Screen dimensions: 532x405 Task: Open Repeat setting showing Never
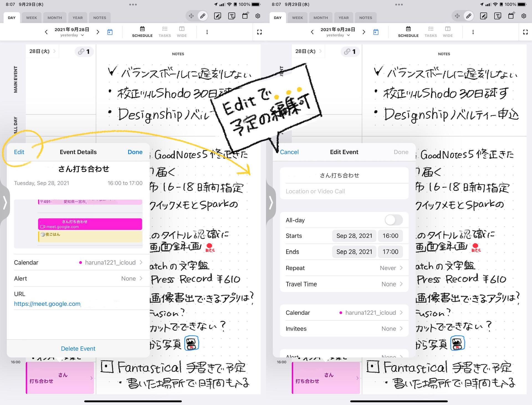(x=344, y=268)
